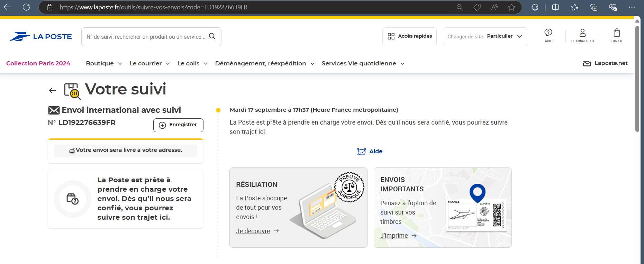This screenshot has height=264, width=644.
Task: Open Services Vie quotidienne menu
Action: click(363, 63)
